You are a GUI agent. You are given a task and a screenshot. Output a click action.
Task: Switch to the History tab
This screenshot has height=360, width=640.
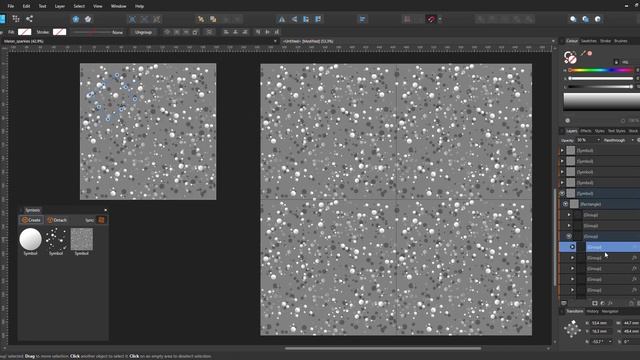pos(592,311)
